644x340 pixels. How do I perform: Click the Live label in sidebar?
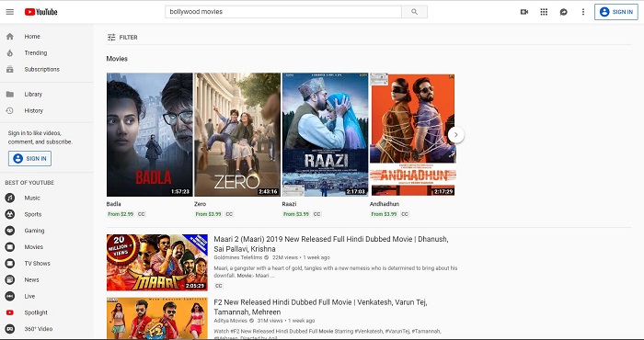(x=29, y=296)
